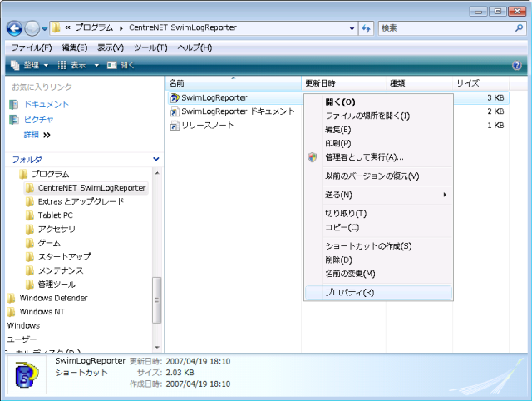The width and height of the screenshot is (532, 401).
Task: Choose 印刷(P) in the context menu
Action: 379,144
